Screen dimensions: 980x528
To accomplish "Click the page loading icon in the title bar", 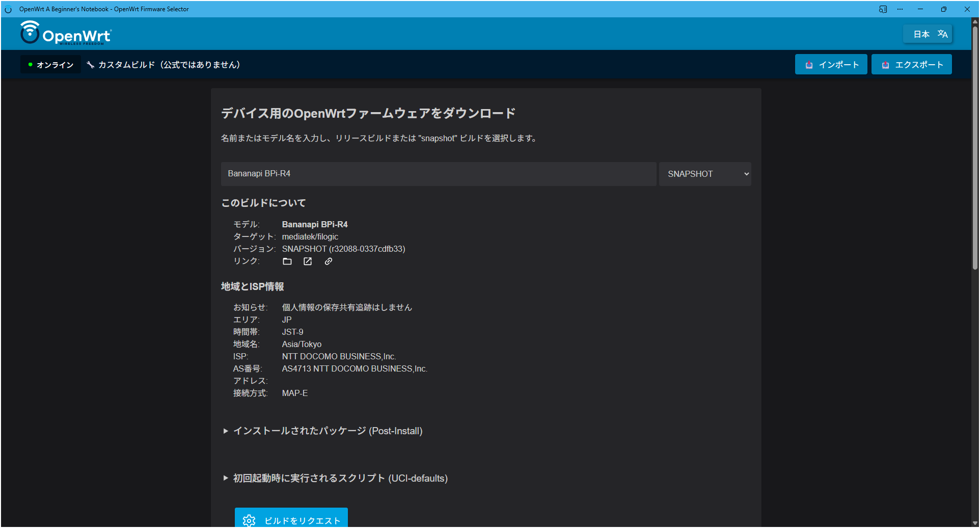I will (8, 9).
